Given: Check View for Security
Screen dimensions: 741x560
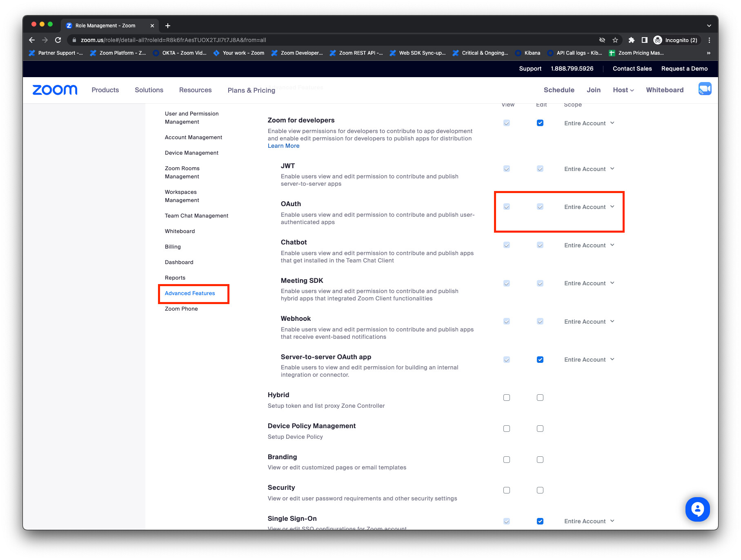Looking at the screenshot, I should 507,490.
